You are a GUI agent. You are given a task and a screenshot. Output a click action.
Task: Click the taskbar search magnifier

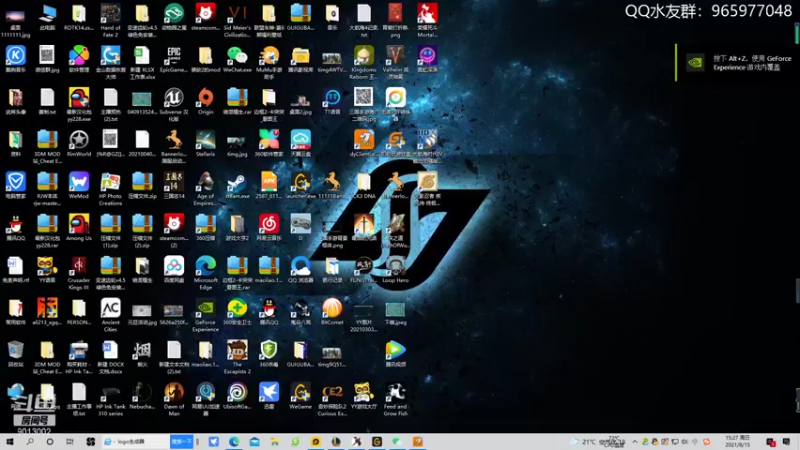(x=30, y=442)
